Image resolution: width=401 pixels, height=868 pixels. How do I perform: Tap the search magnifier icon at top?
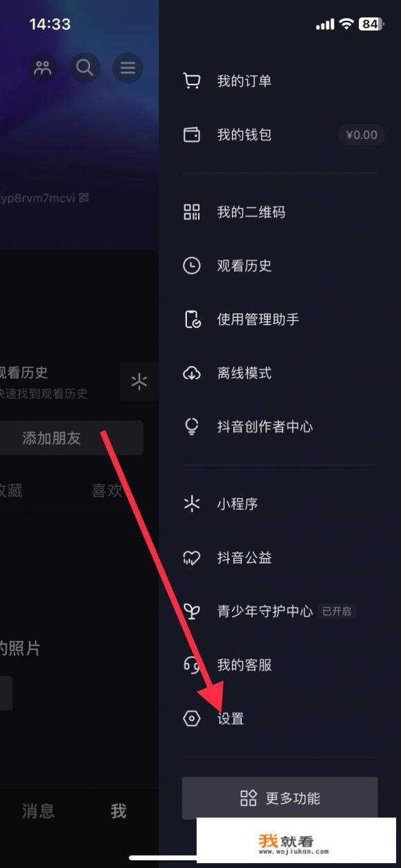(84, 68)
